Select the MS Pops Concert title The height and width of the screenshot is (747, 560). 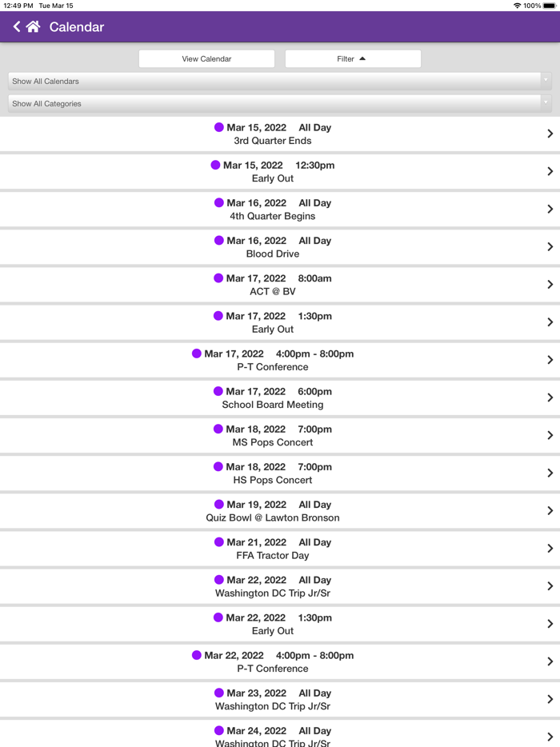click(273, 442)
